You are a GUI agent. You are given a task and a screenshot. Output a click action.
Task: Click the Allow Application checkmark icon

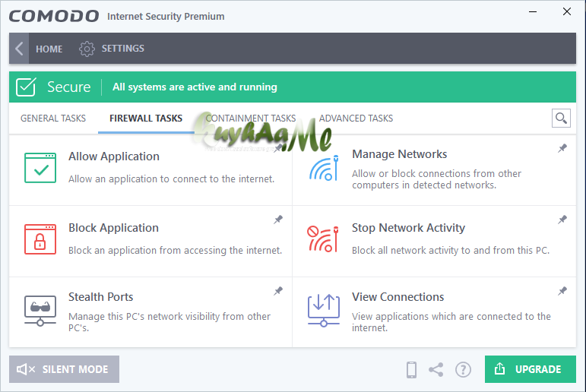coord(40,167)
